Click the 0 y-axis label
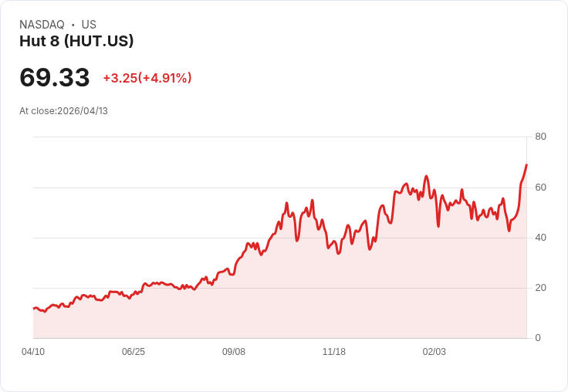This screenshot has height=392, width=568. coord(538,338)
